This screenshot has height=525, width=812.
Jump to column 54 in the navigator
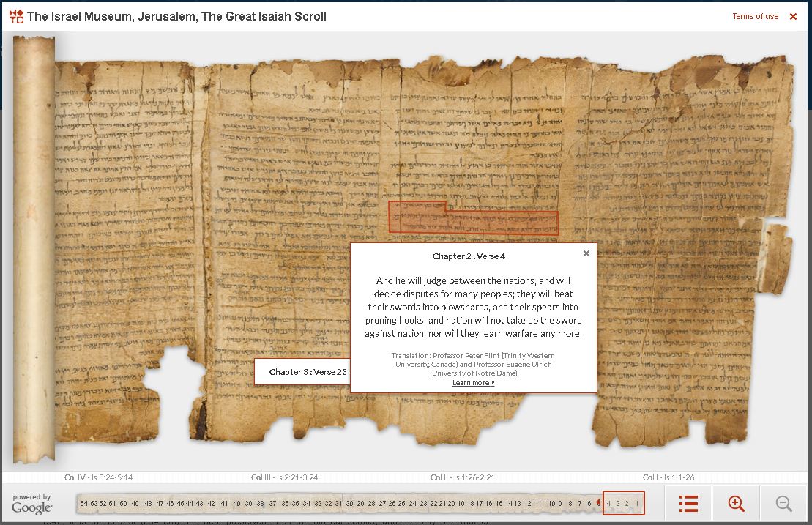pos(84,503)
